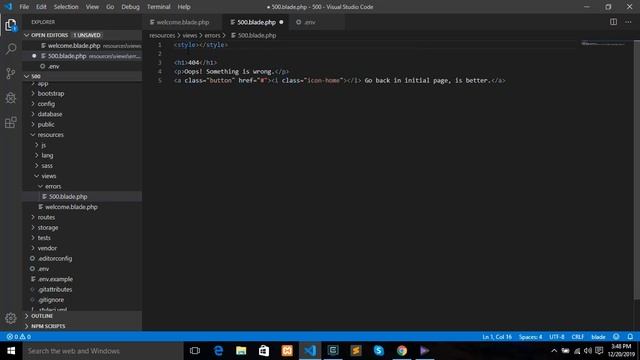The width and height of the screenshot is (640, 360).
Task: Switch to the welcome.blade.php tab
Action: (182, 22)
